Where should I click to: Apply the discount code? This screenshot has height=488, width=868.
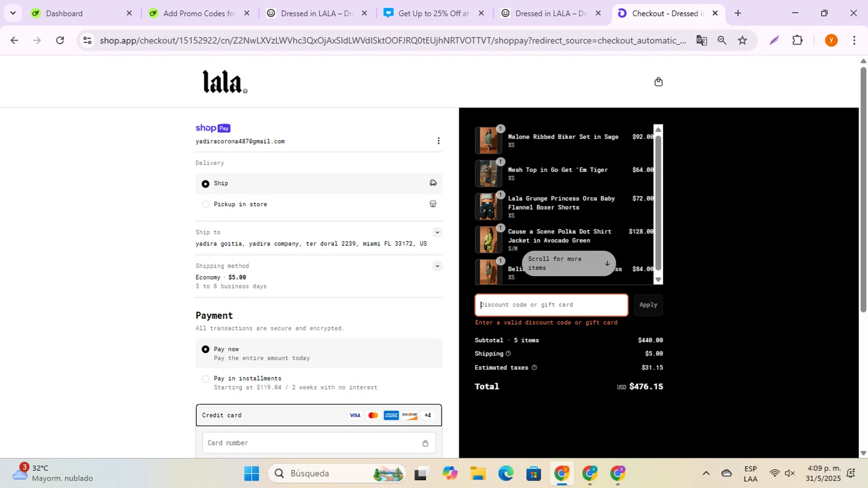tap(648, 305)
